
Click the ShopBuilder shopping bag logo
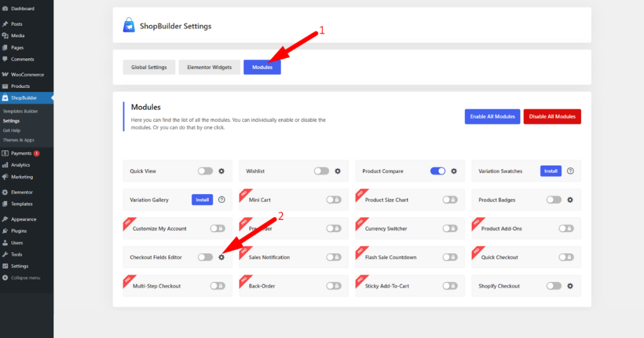[129, 25]
